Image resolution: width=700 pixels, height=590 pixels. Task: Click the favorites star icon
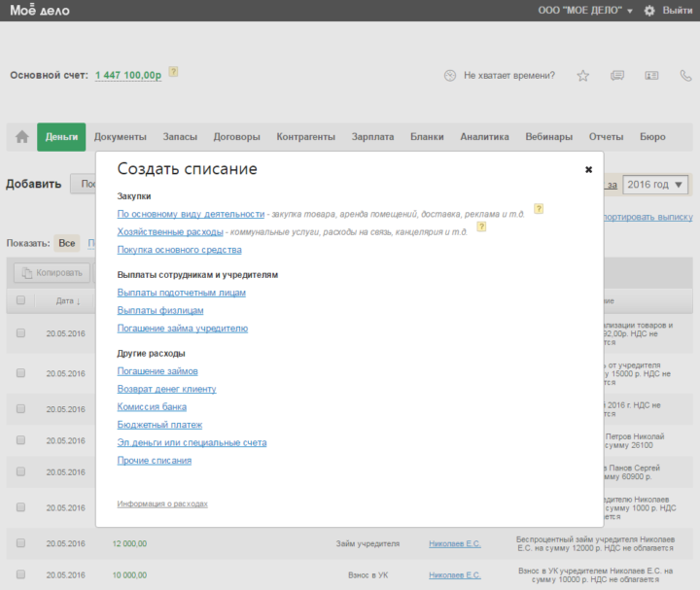coord(582,76)
